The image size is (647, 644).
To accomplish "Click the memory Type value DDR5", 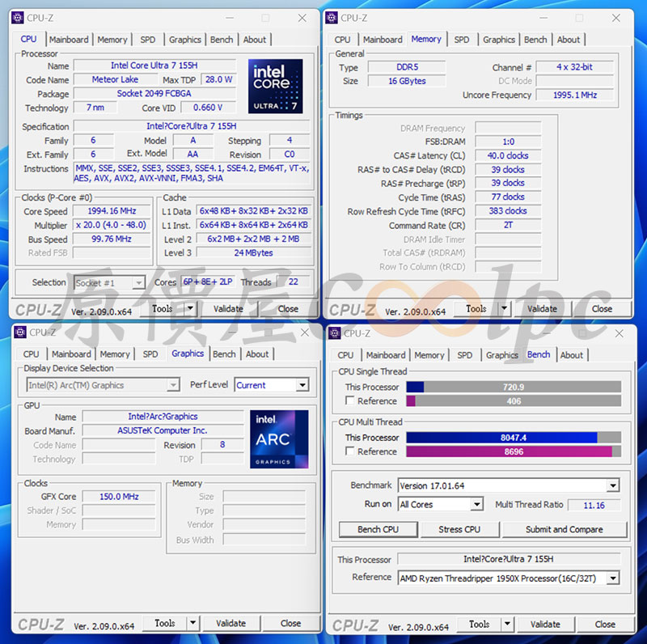I will click(x=408, y=67).
